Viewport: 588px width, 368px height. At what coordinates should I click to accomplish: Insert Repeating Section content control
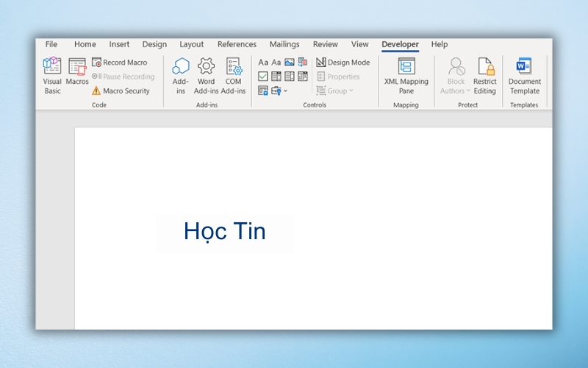tap(263, 91)
